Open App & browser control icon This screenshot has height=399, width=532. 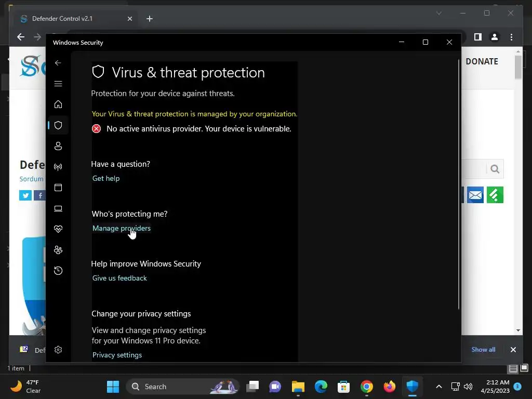click(x=58, y=188)
